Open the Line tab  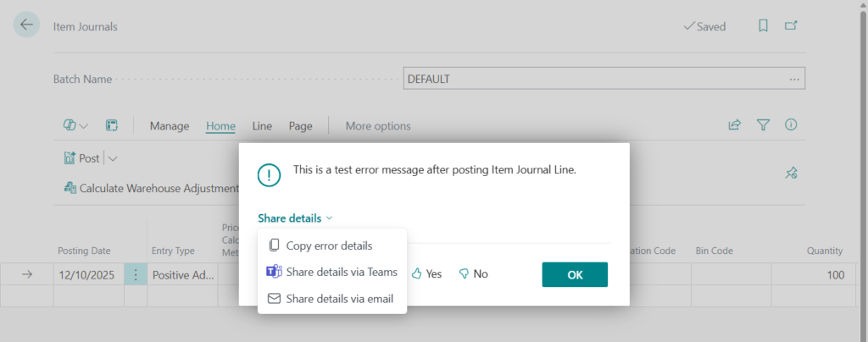(x=262, y=126)
